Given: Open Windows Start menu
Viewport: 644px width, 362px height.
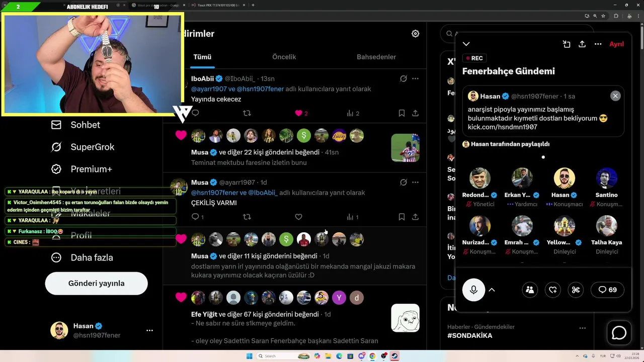Looking at the screenshot, I should coord(249,356).
